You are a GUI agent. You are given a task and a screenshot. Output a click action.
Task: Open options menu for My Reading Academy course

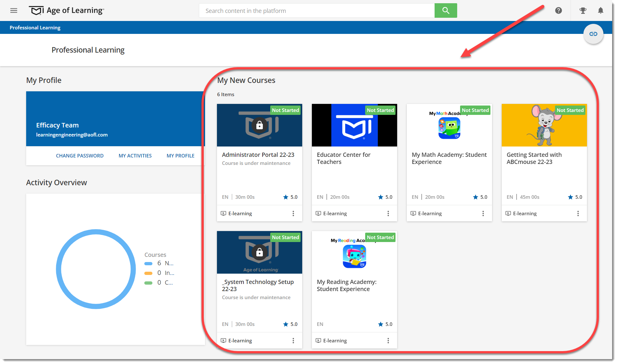click(388, 341)
